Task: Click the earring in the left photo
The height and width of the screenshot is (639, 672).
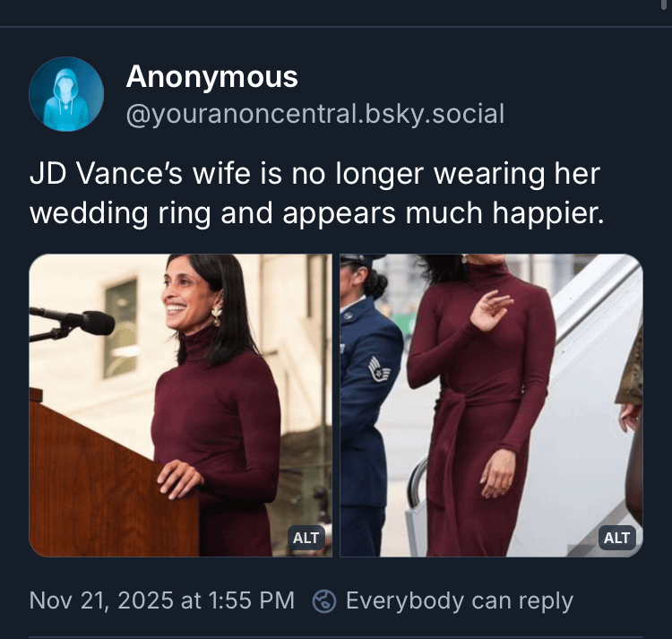Action: (x=217, y=315)
